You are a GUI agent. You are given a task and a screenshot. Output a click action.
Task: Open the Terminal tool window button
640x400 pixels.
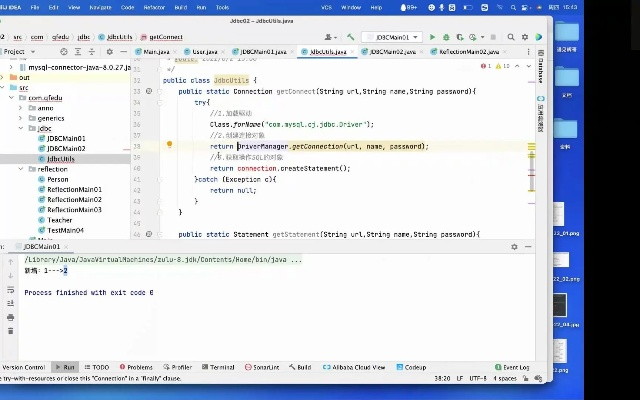[x=218, y=367]
